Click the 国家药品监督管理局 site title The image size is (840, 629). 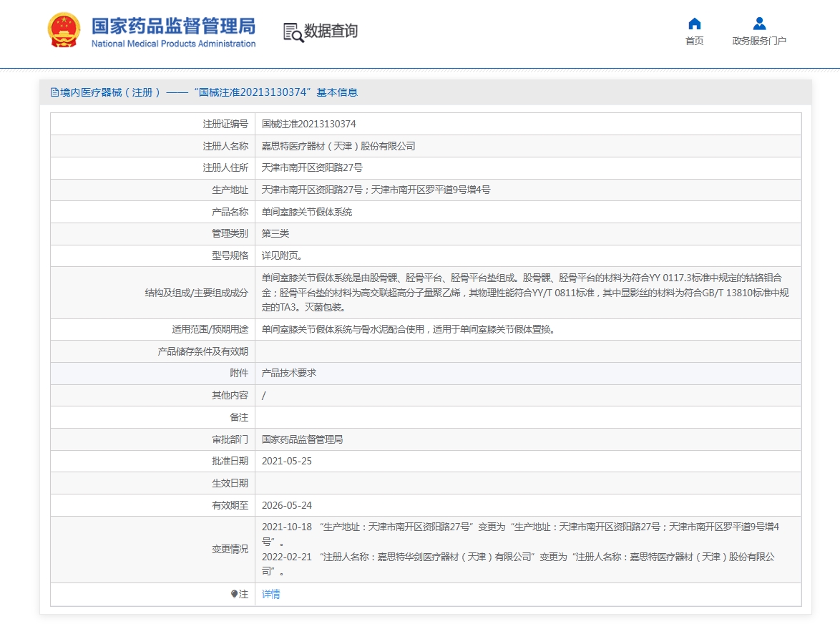173,26
